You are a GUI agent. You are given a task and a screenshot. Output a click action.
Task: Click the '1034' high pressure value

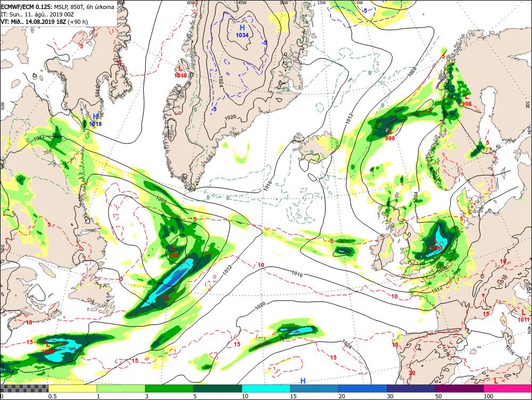point(242,35)
